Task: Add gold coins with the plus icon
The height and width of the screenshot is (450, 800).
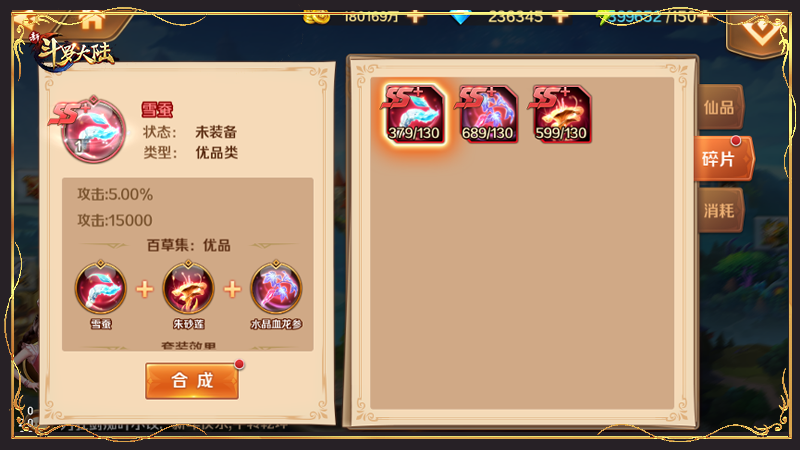Action: point(416,17)
